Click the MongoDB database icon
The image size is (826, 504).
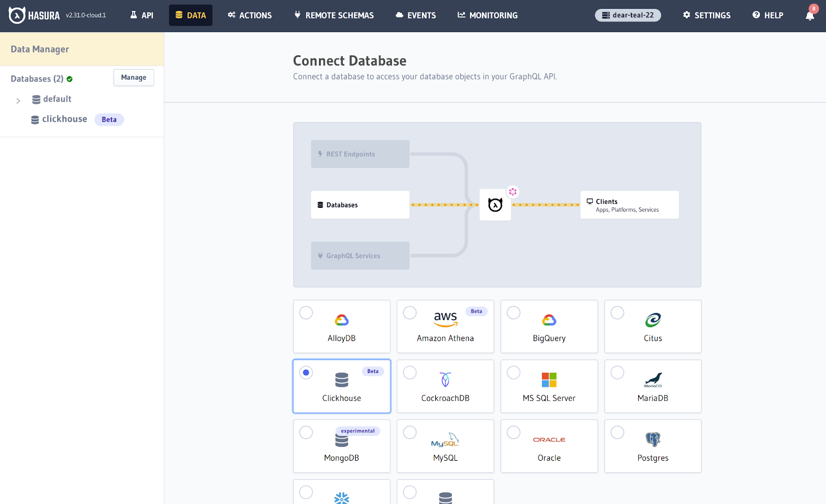[x=342, y=441]
